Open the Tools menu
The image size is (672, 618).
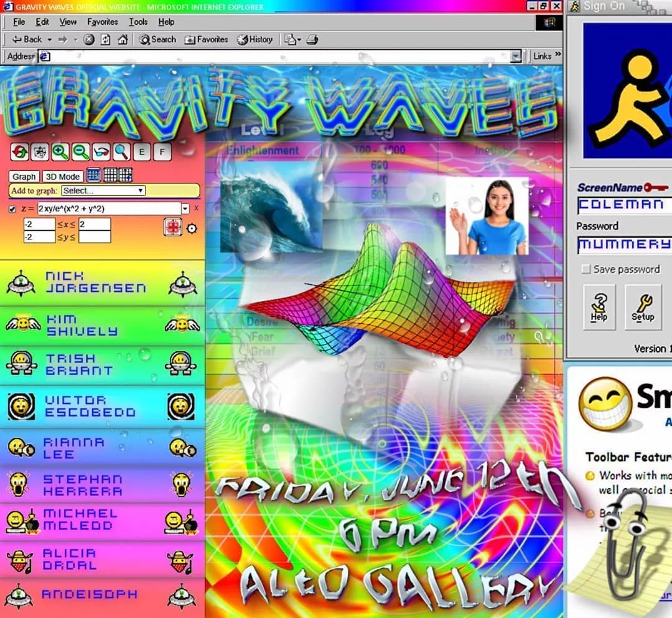tap(138, 22)
